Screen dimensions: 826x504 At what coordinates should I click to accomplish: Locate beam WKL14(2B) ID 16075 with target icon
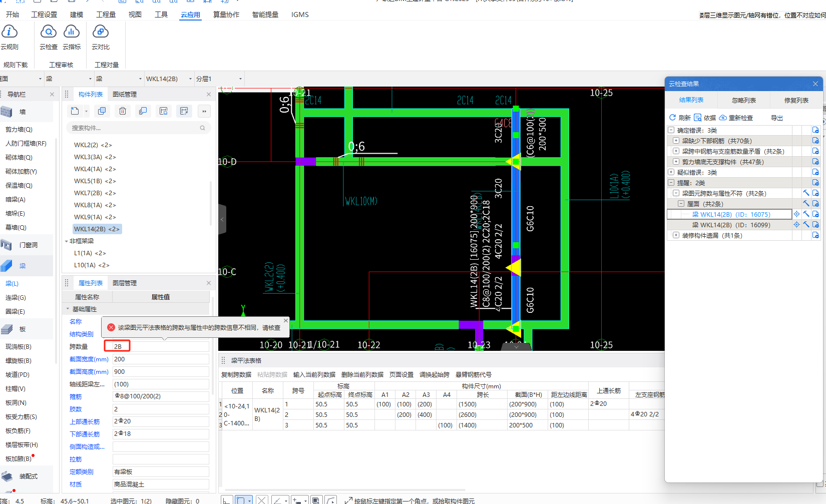click(796, 214)
